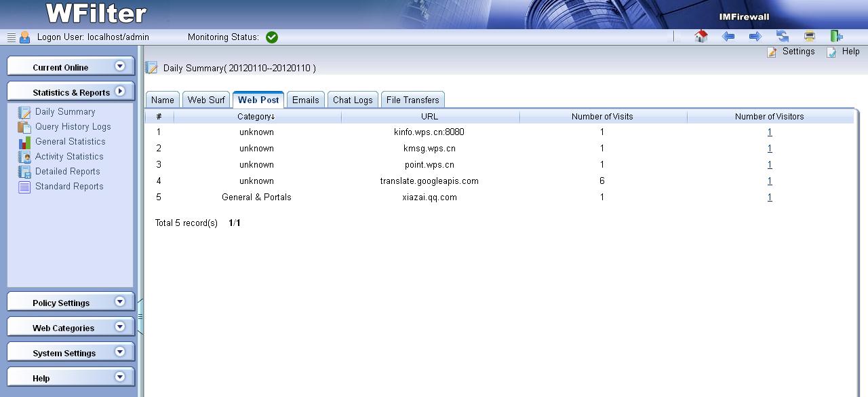Expand the Policy Settings section

click(120, 302)
